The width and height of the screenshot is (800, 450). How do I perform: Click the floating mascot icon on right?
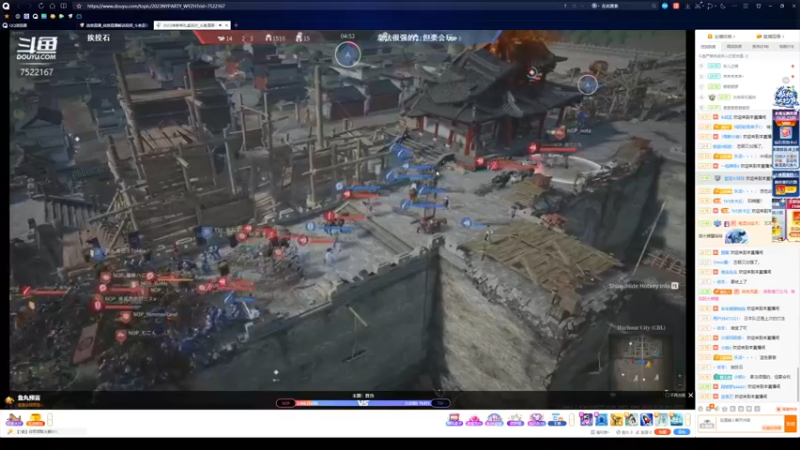point(785,97)
